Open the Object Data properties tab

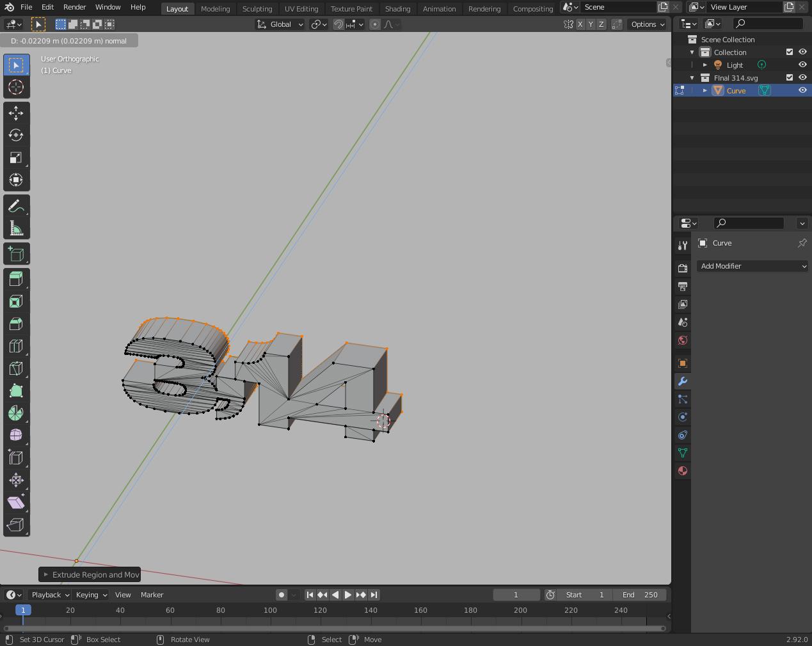[x=682, y=453]
